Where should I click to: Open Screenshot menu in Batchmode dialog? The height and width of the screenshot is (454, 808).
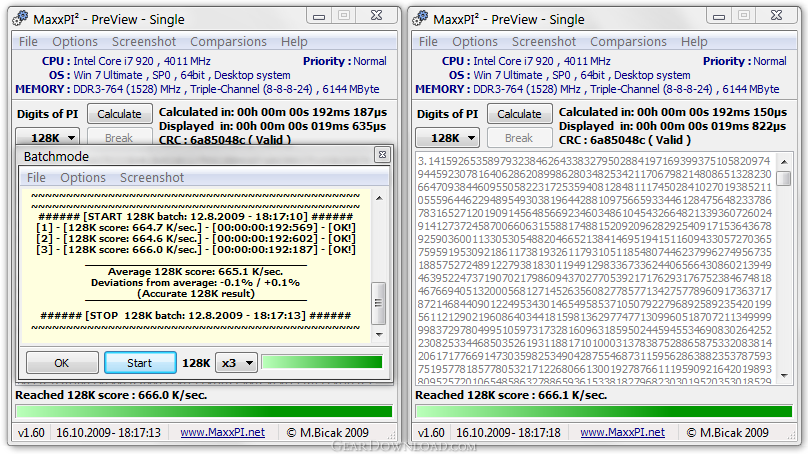click(152, 178)
